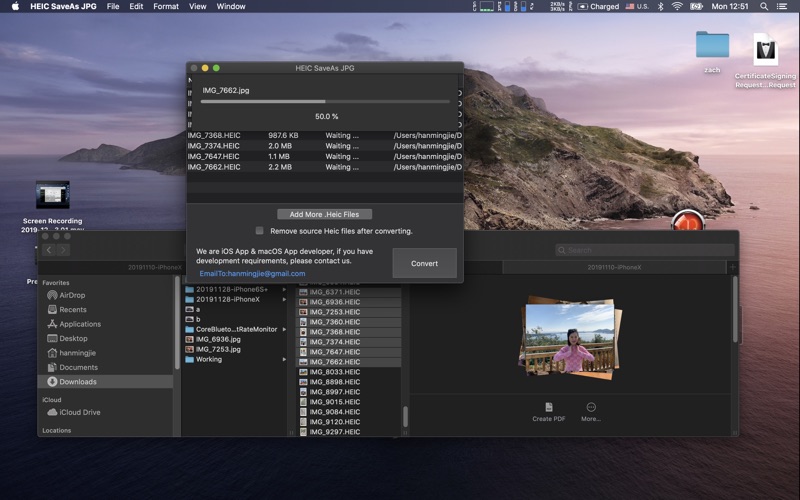Image resolution: width=800 pixels, height=500 pixels.
Task: Click the conversion progress bar
Action: [325, 102]
